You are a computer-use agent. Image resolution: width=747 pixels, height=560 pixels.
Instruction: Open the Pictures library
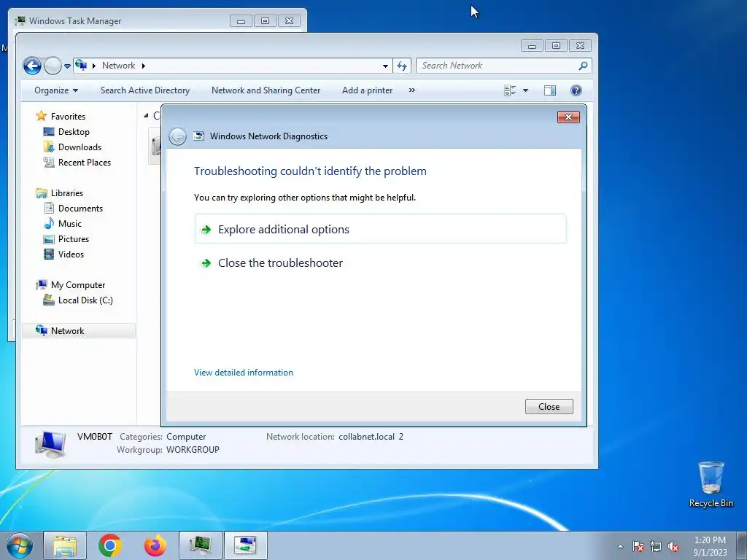[x=74, y=239]
